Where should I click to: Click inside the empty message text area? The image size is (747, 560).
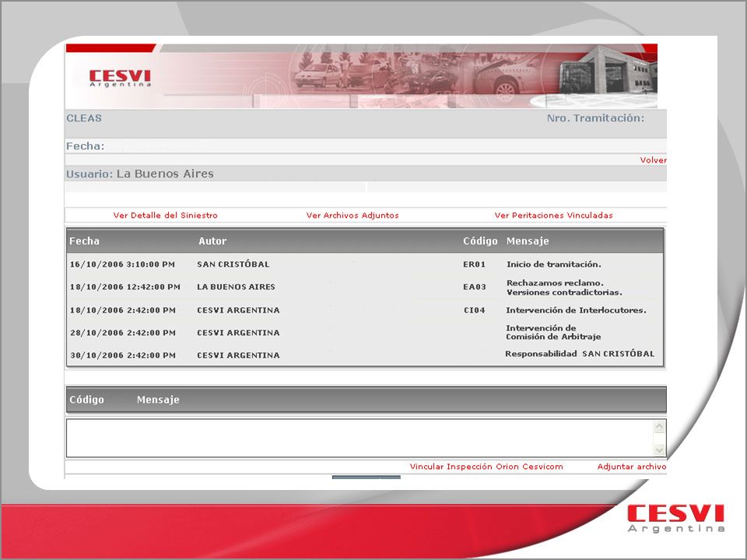click(x=359, y=438)
